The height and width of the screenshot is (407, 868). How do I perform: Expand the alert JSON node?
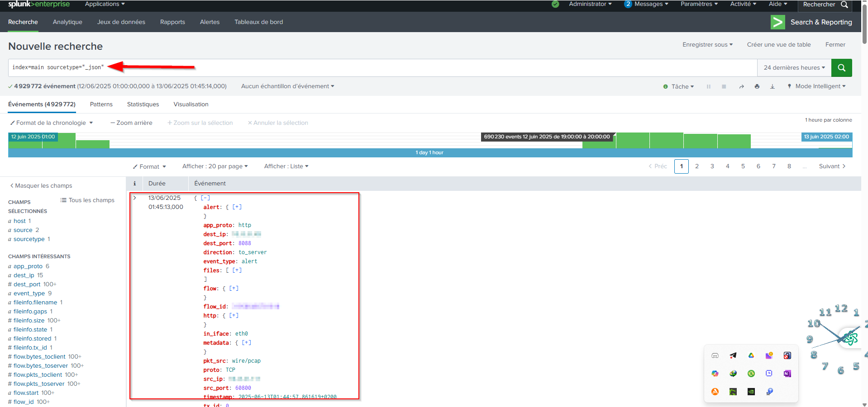click(x=237, y=207)
